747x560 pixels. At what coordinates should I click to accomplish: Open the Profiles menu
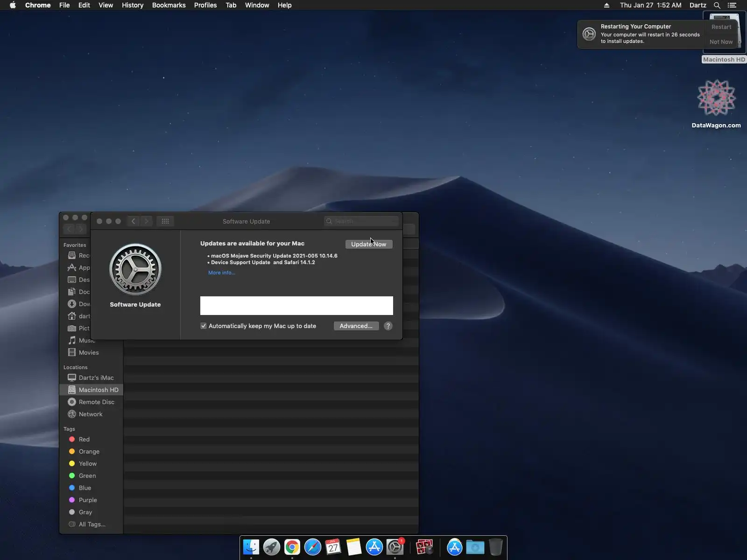(x=205, y=5)
